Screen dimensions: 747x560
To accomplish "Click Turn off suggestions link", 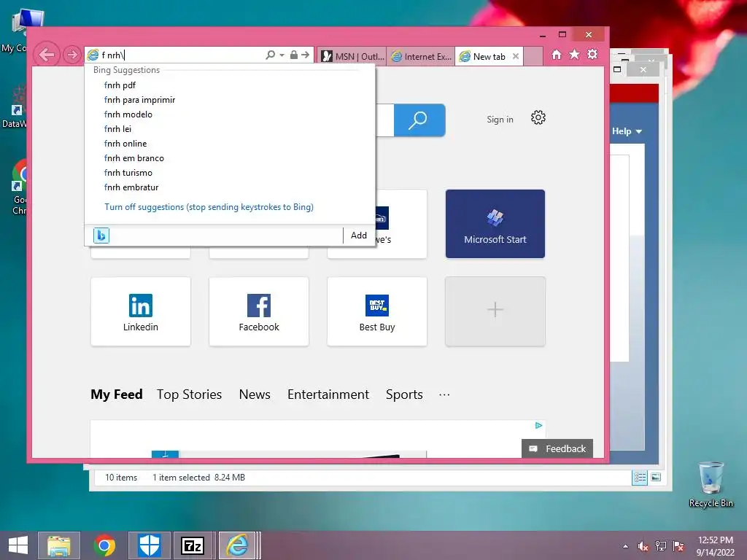I will point(209,207).
